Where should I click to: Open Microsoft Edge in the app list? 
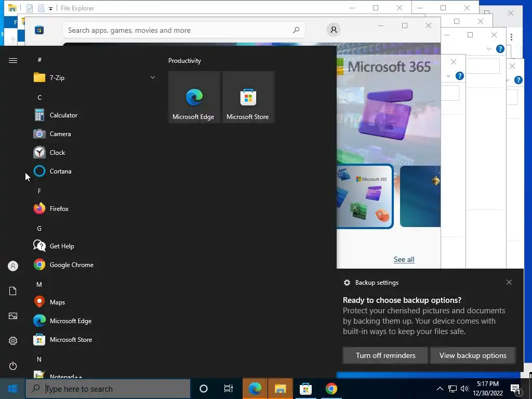point(95,321)
